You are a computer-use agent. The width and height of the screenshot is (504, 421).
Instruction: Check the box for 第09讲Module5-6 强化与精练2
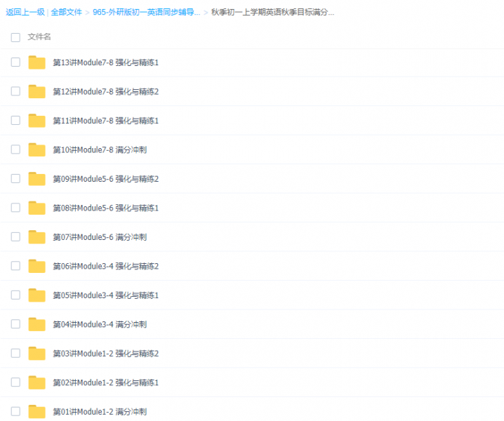pos(15,178)
